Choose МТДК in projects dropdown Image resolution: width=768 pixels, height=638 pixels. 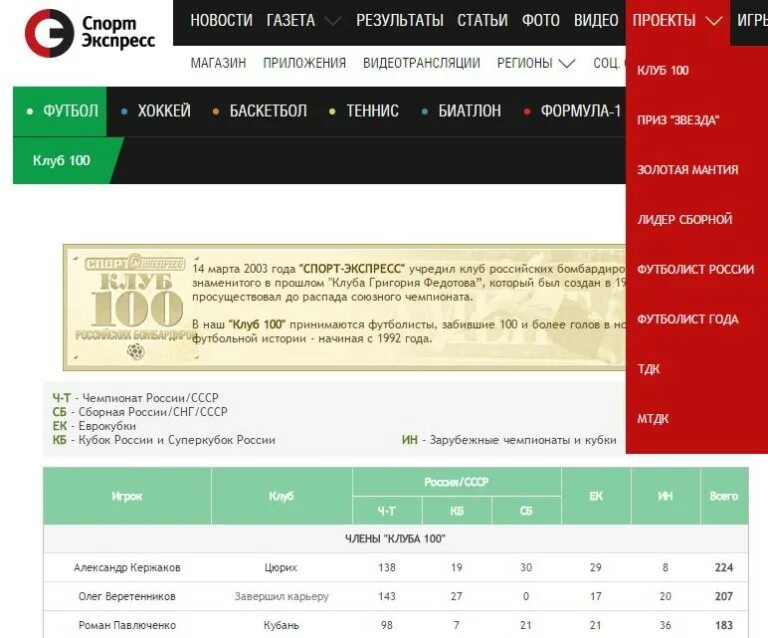[x=652, y=419]
